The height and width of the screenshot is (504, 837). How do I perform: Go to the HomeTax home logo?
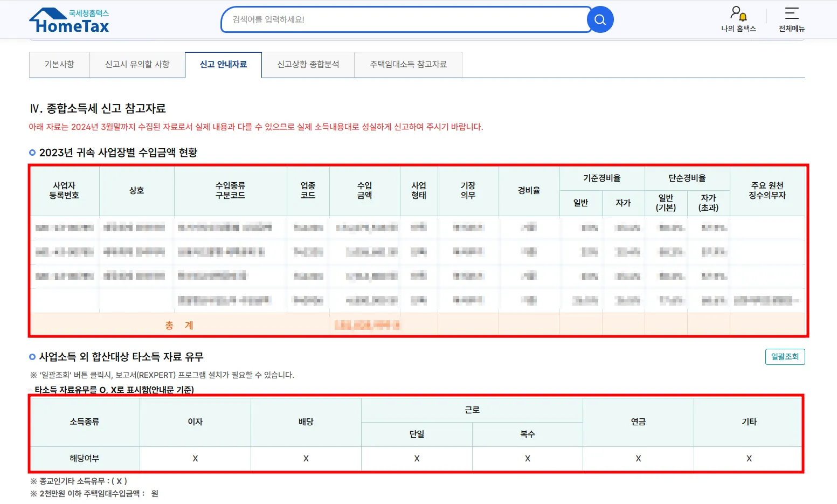[69, 21]
